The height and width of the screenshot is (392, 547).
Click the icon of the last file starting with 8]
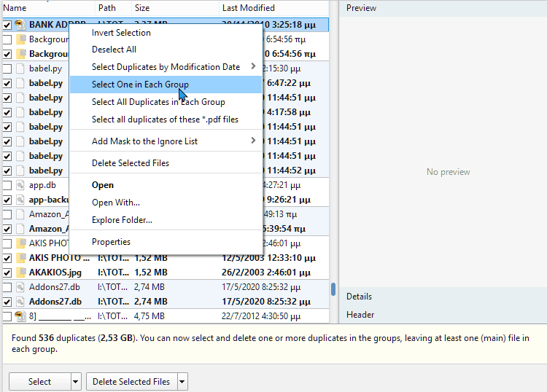[x=20, y=316]
